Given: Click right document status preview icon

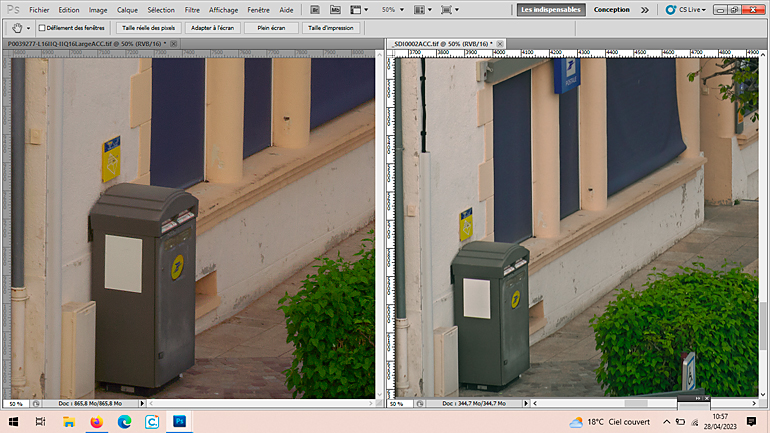Looking at the screenshot, I should (420, 404).
